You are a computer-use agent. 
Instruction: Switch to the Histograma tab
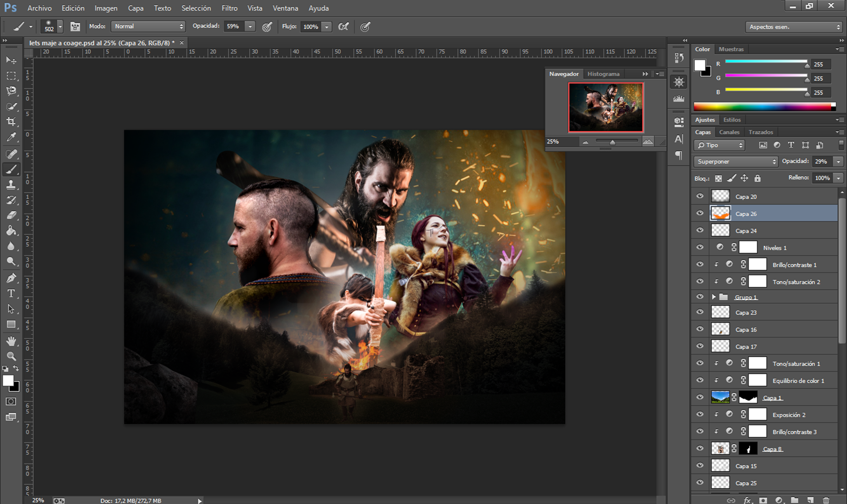pos(603,74)
